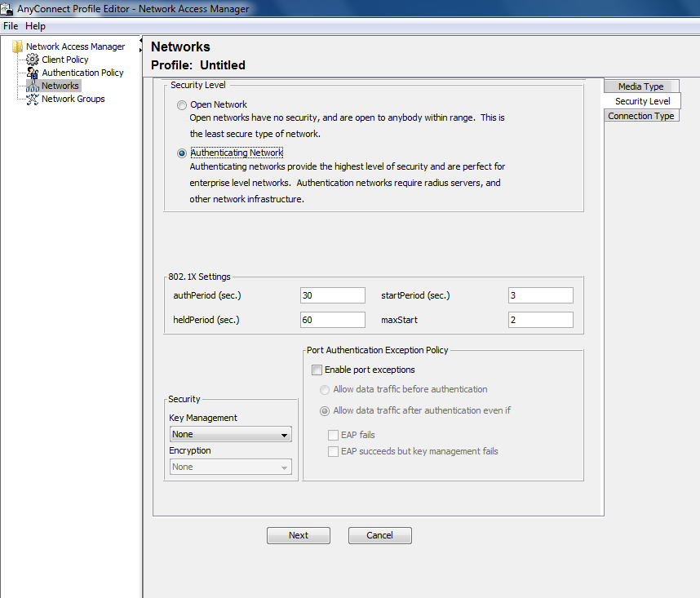The width and height of the screenshot is (700, 598).
Task: Click the Client Policy gear icon
Action: point(32,60)
